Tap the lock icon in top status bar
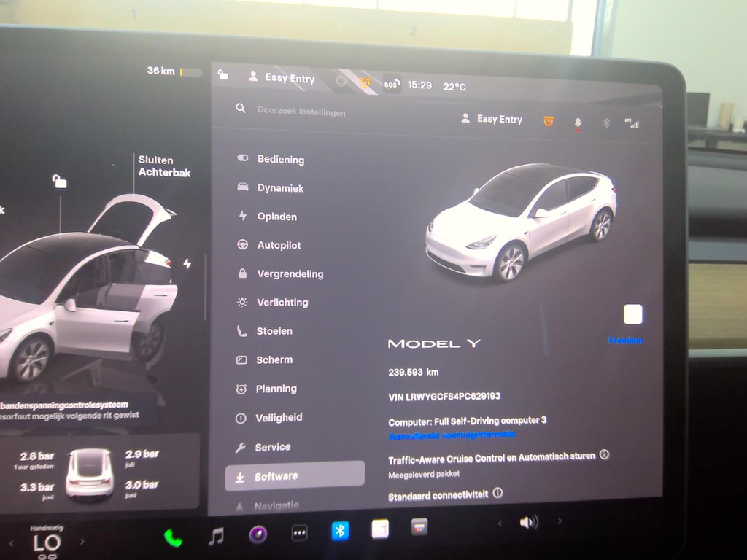 click(222, 75)
